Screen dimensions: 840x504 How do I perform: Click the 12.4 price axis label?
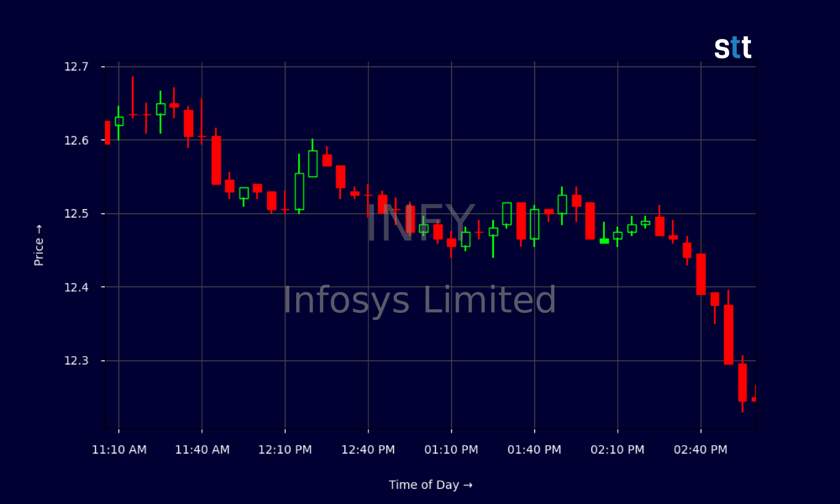tap(76, 287)
